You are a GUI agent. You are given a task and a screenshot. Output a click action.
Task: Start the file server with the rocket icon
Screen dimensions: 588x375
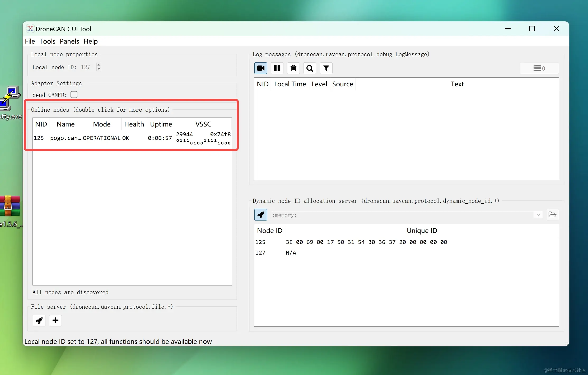tap(39, 320)
